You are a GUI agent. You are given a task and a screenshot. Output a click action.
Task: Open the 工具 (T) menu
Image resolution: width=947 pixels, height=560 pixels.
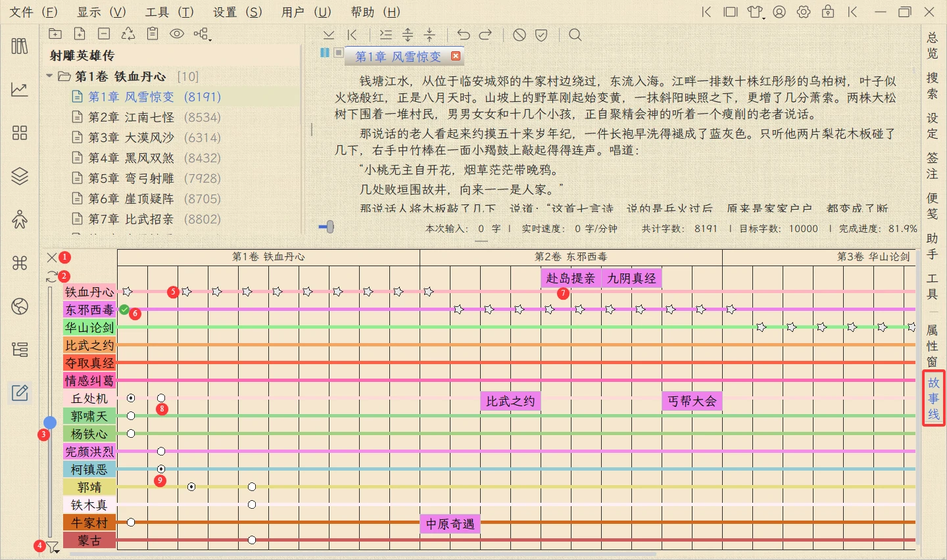coord(170,12)
